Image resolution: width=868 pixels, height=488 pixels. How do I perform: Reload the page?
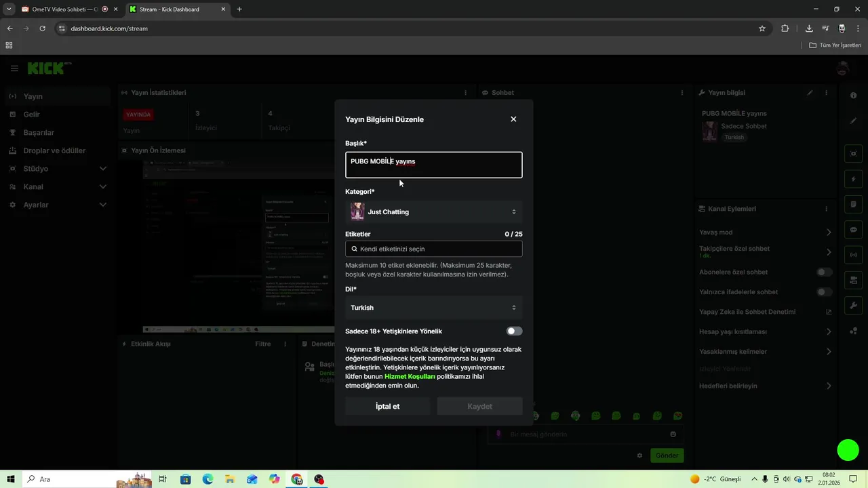[x=42, y=28]
